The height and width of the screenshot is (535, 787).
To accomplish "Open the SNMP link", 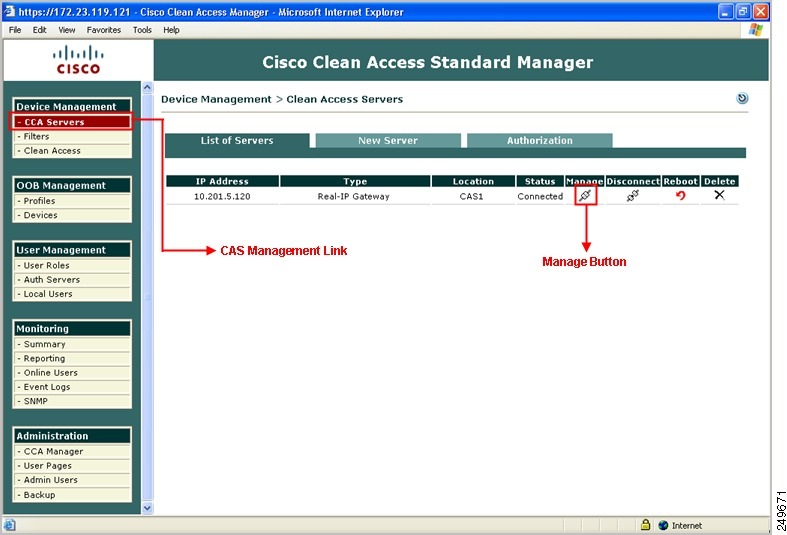I will pos(71,402).
